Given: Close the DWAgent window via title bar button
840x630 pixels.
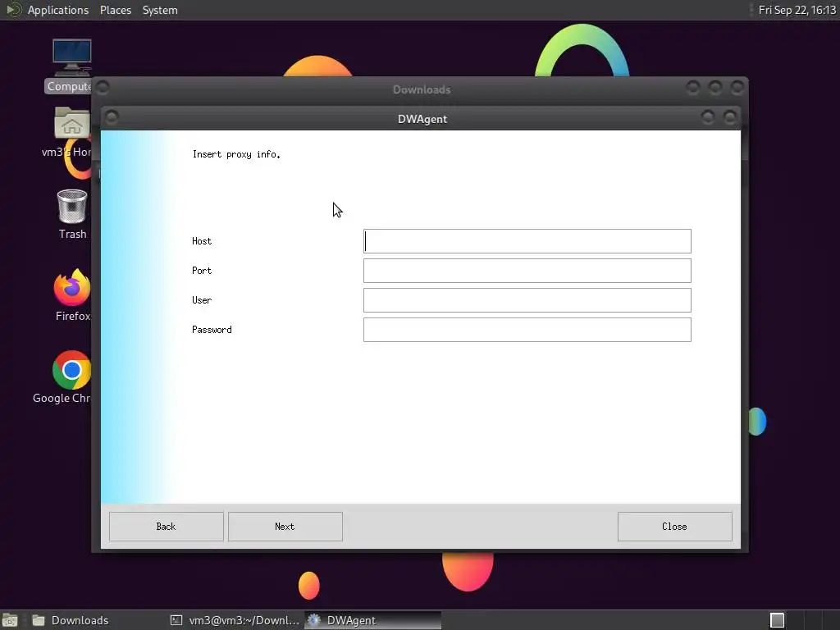Looking at the screenshot, I should (x=729, y=117).
